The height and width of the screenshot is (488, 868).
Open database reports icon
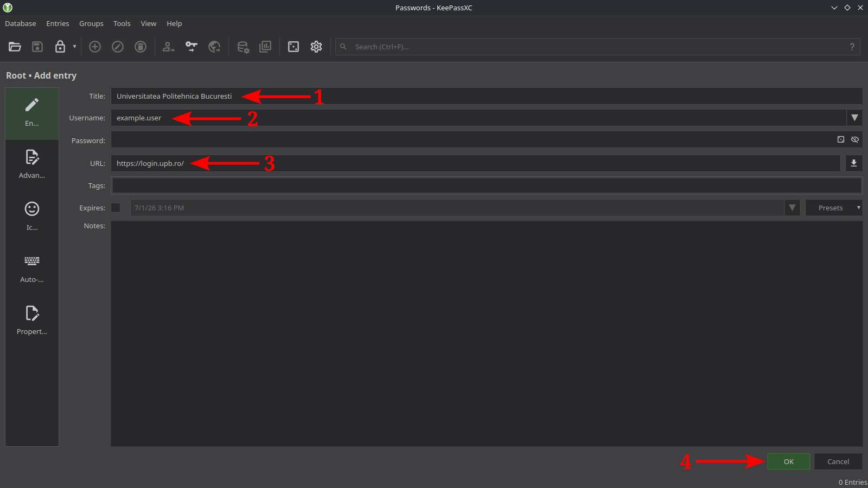click(265, 47)
